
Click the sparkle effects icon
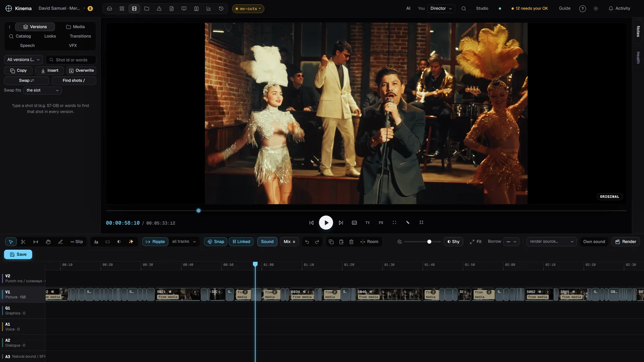point(131,242)
